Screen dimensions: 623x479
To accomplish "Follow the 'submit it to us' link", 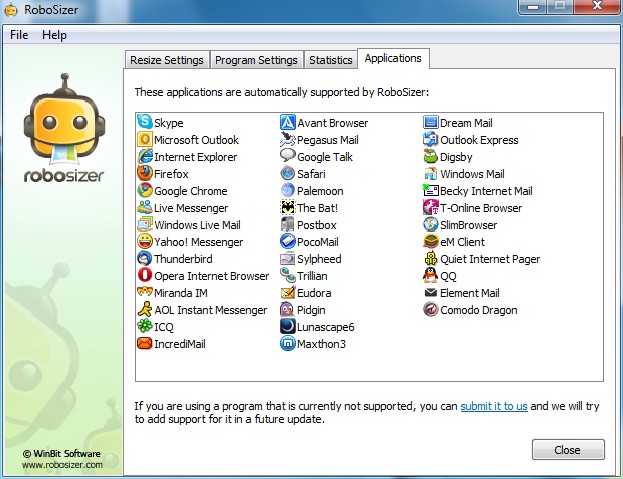I will [x=494, y=406].
